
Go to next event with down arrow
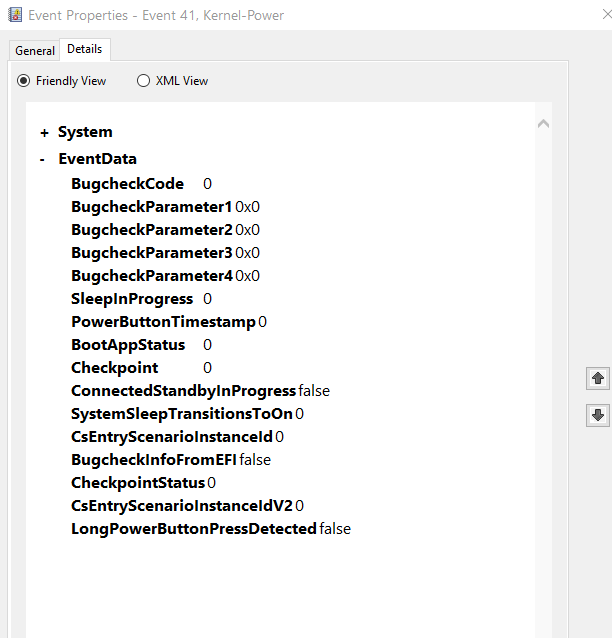598,415
